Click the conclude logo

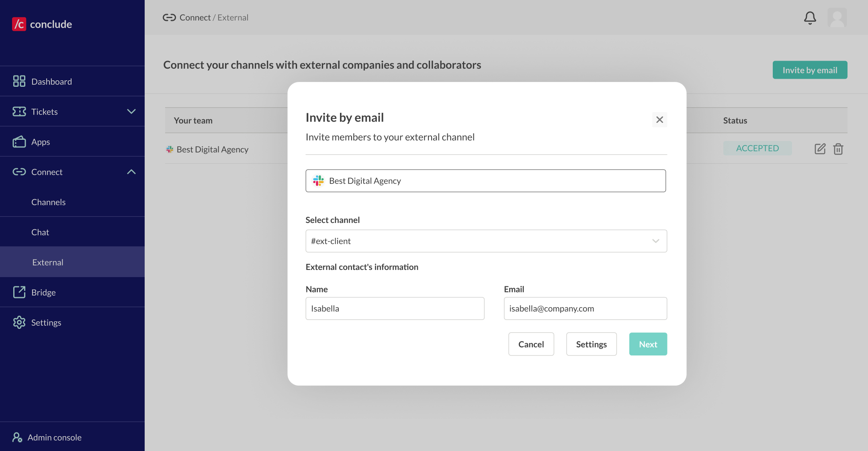pos(42,24)
